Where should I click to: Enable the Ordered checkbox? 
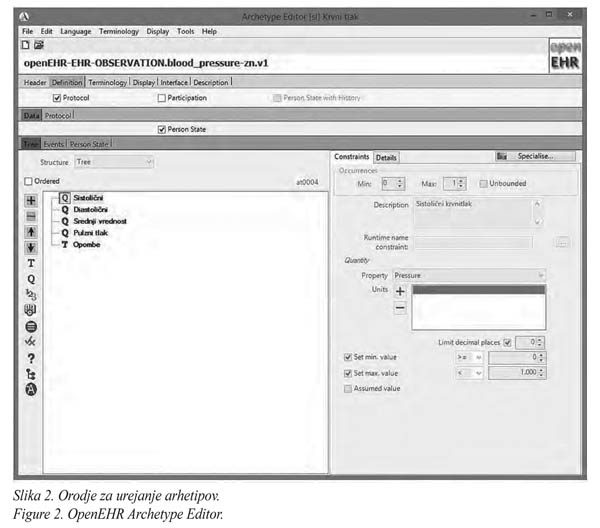tap(28, 181)
